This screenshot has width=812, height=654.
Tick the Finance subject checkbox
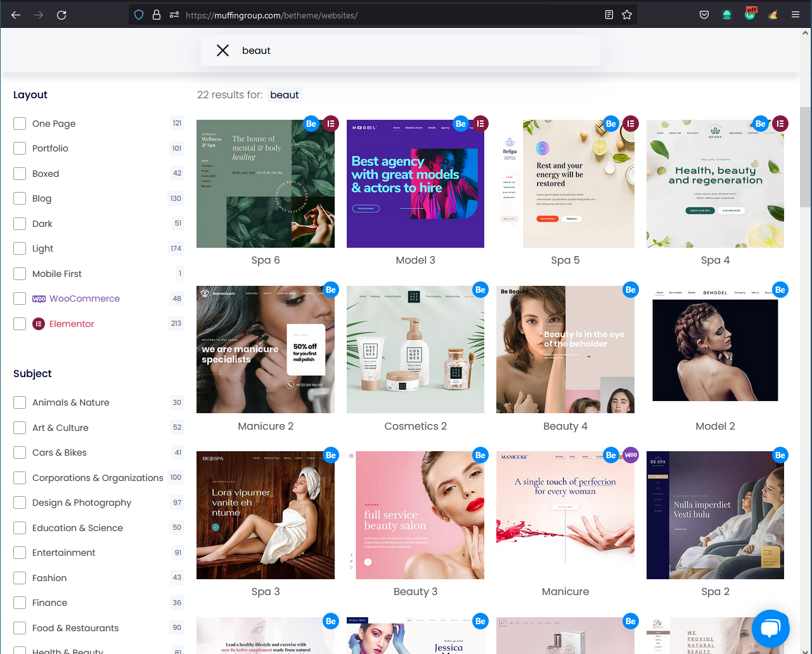tap(20, 603)
